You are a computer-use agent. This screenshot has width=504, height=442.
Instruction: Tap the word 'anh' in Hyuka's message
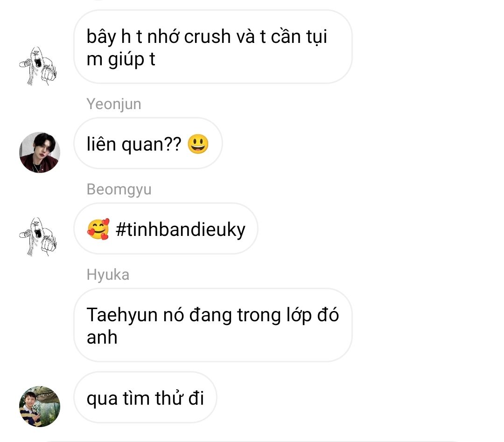(x=102, y=337)
